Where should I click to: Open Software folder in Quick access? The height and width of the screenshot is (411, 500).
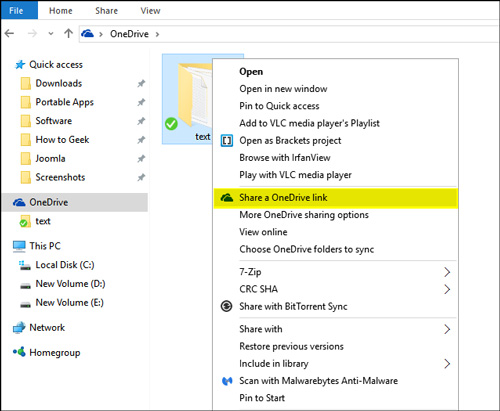click(54, 121)
